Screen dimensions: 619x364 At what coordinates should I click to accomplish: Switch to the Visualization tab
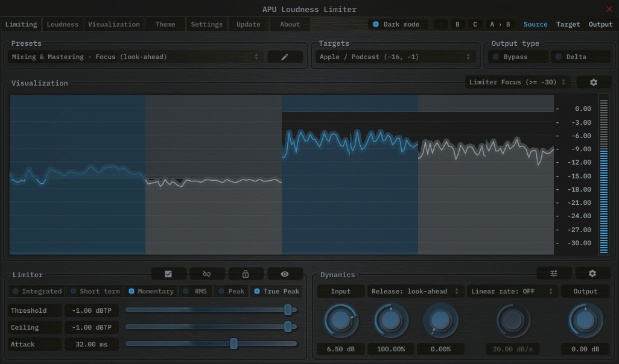(114, 24)
